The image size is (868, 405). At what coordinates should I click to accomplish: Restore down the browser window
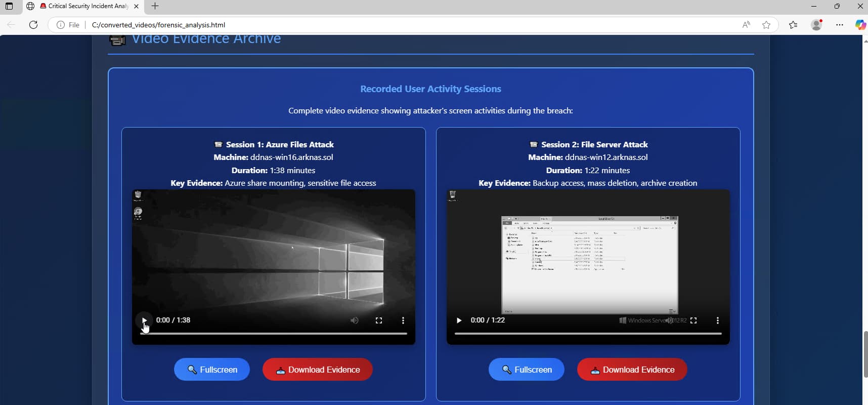[x=837, y=6]
